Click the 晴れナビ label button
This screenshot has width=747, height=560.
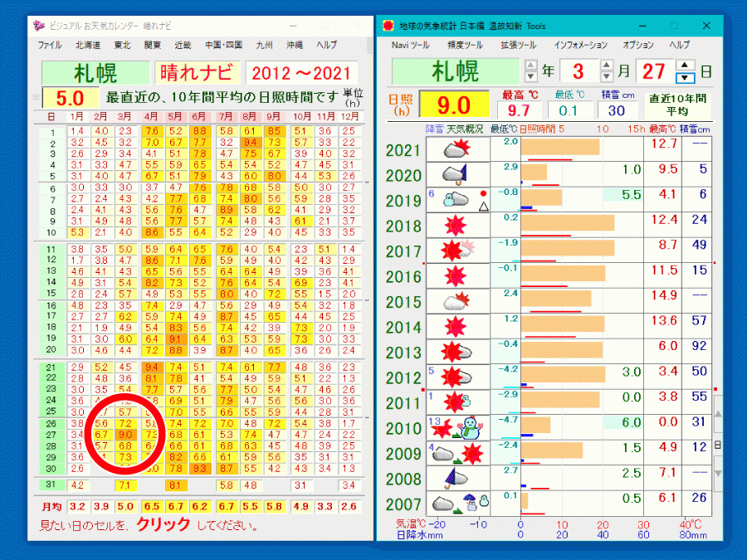pos(197,71)
